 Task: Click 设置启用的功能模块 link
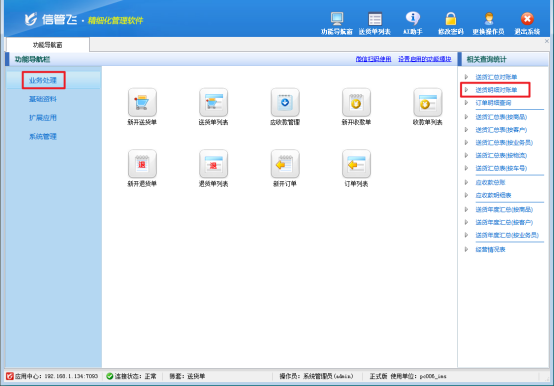tap(425, 59)
